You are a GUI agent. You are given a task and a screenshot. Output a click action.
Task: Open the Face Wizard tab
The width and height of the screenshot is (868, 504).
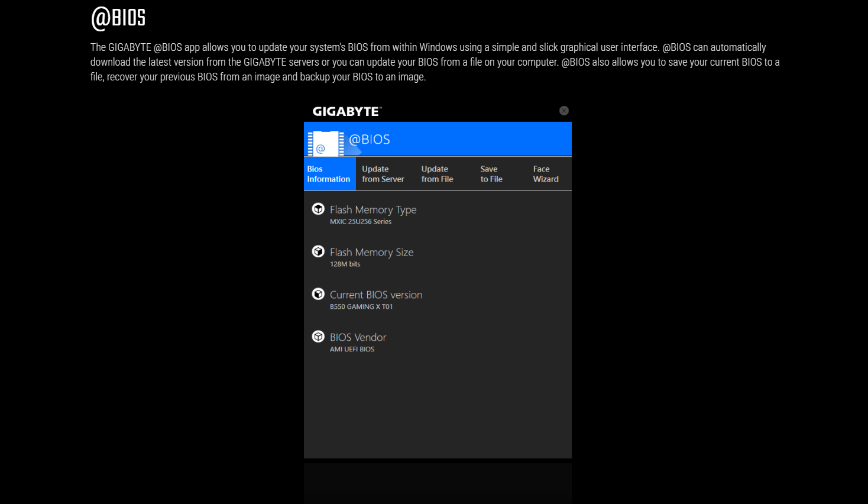(x=546, y=174)
